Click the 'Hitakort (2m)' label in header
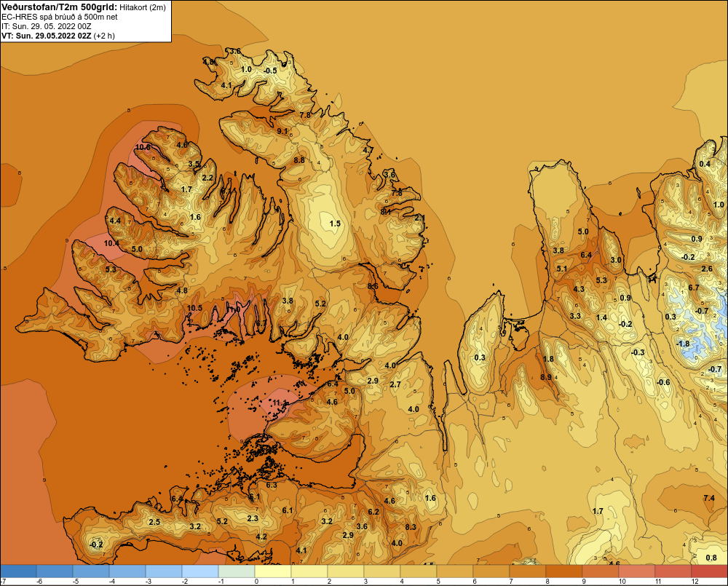This screenshot has height=586, width=728. tap(143, 7)
